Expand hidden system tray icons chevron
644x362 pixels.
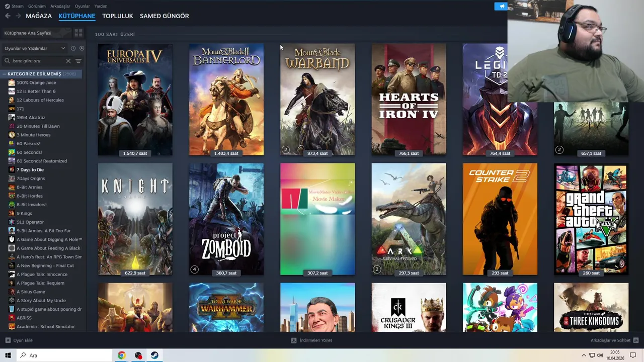coord(584,355)
